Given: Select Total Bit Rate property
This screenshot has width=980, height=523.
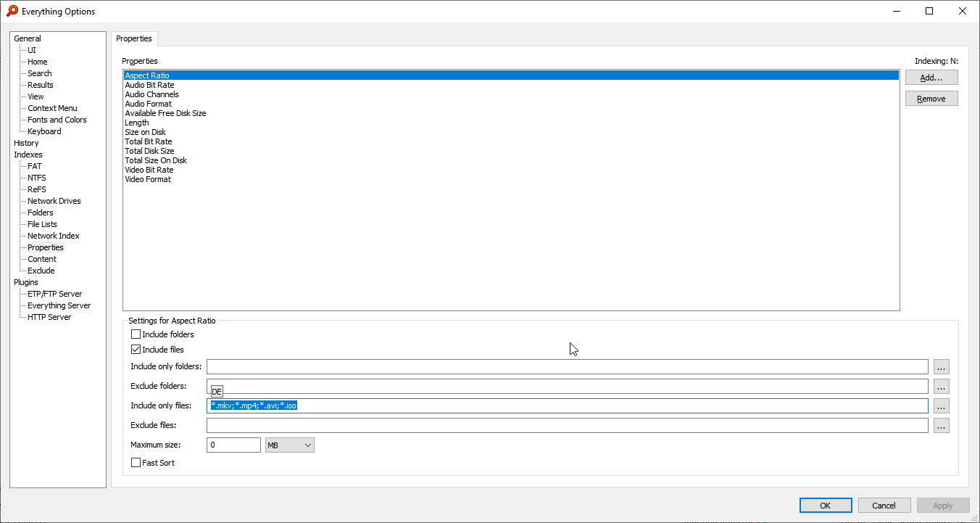Looking at the screenshot, I should tap(511, 141).
